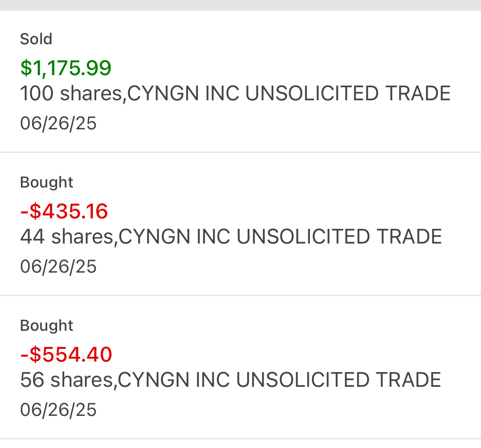Click the red -$554.40 amount
Image resolution: width=481 pixels, height=448 pixels.
tap(66, 355)
